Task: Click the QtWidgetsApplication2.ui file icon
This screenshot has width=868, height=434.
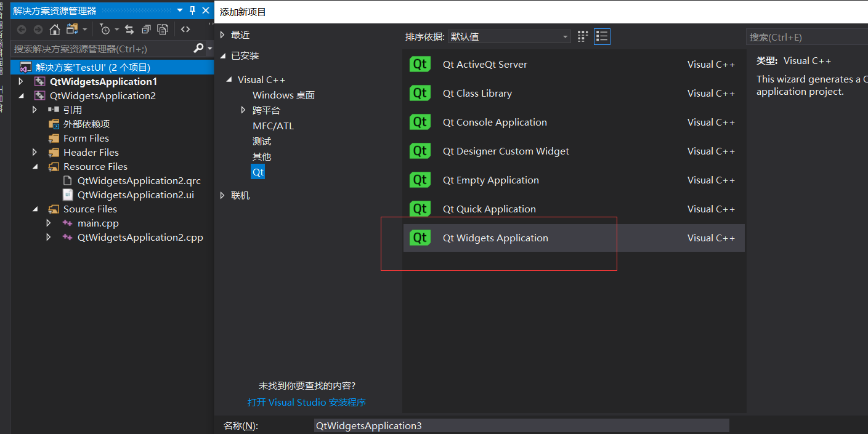Action: 68,195
